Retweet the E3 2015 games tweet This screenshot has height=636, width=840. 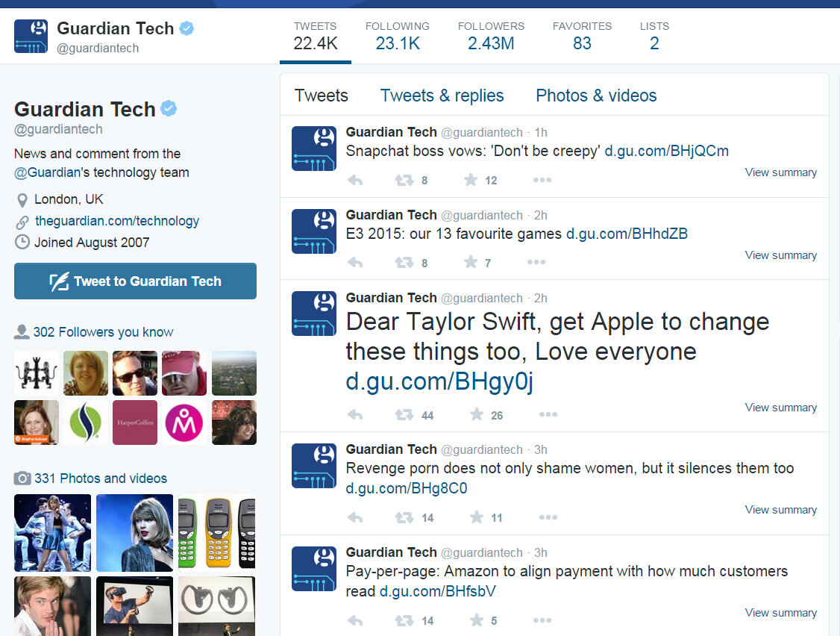pos(404,263)
